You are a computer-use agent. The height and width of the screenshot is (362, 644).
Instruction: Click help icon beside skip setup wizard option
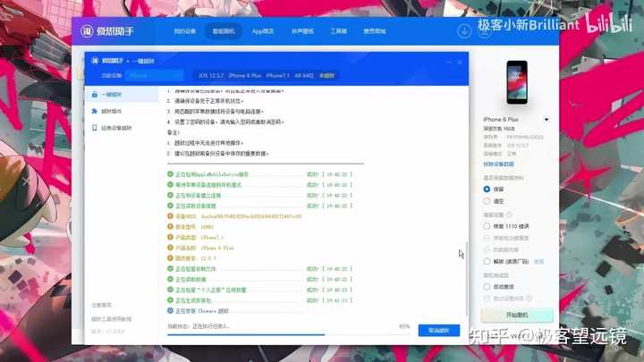[529, 299]
